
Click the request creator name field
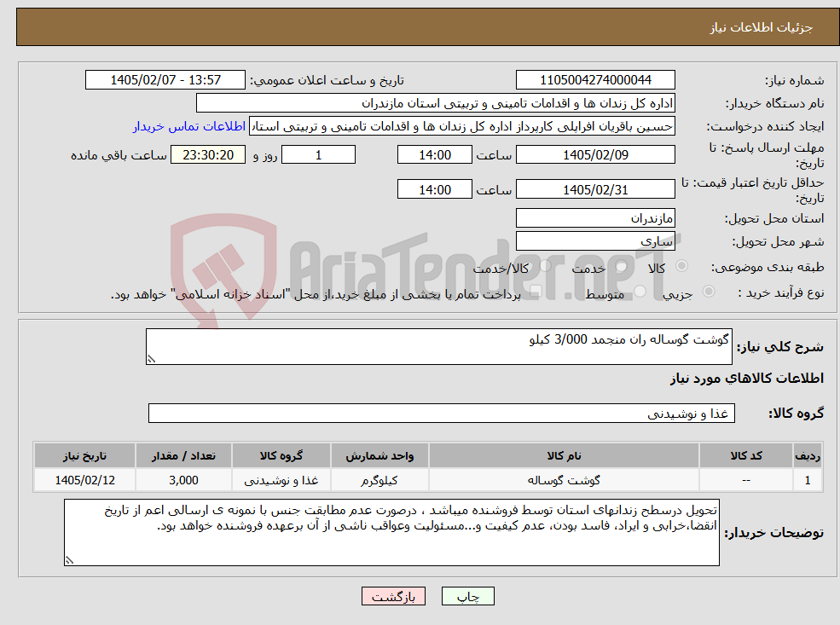pyautogui.click(x=461, y=126)
